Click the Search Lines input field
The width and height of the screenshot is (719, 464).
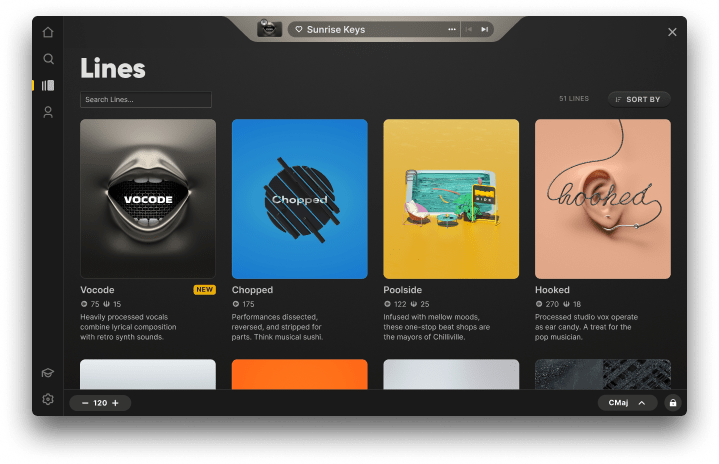146,99
